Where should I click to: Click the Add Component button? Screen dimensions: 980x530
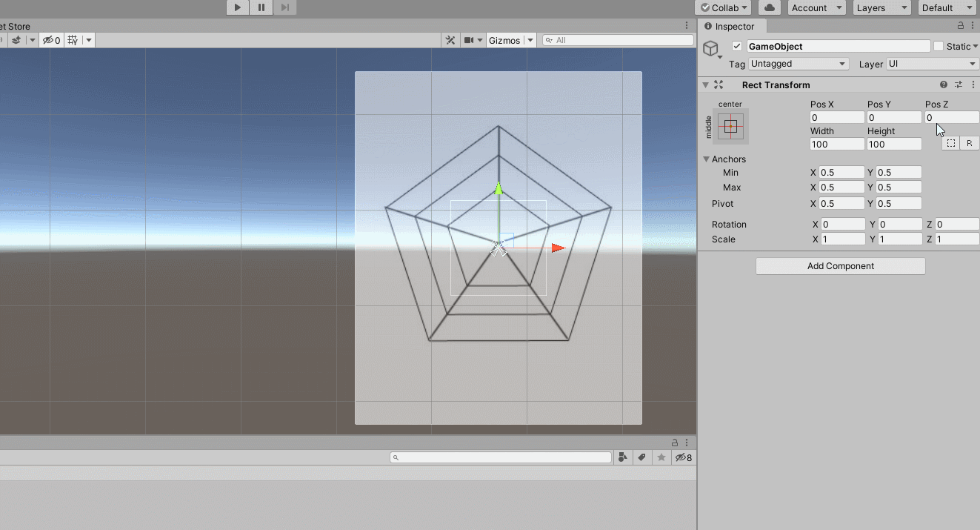click(840, 266)
